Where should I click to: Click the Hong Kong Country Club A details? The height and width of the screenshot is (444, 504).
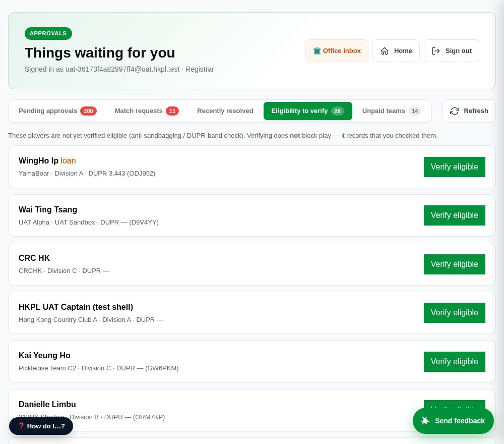click(91, 320)
